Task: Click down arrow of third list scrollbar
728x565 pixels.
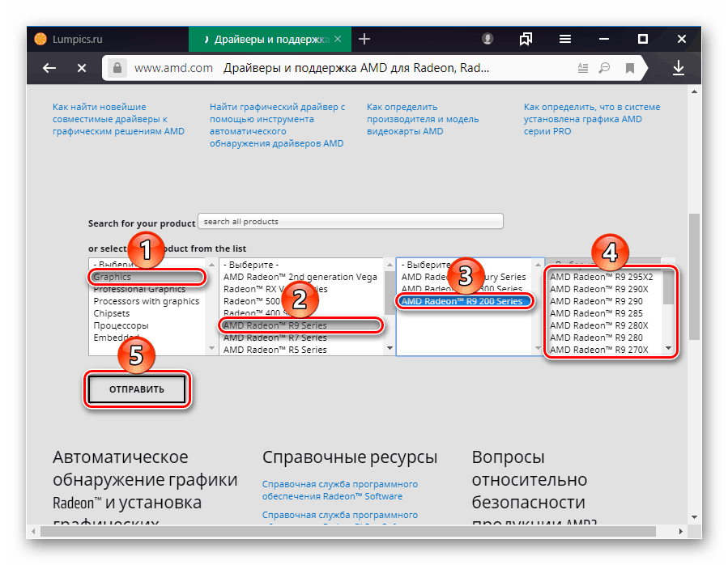Action: (x=538, y=348)
